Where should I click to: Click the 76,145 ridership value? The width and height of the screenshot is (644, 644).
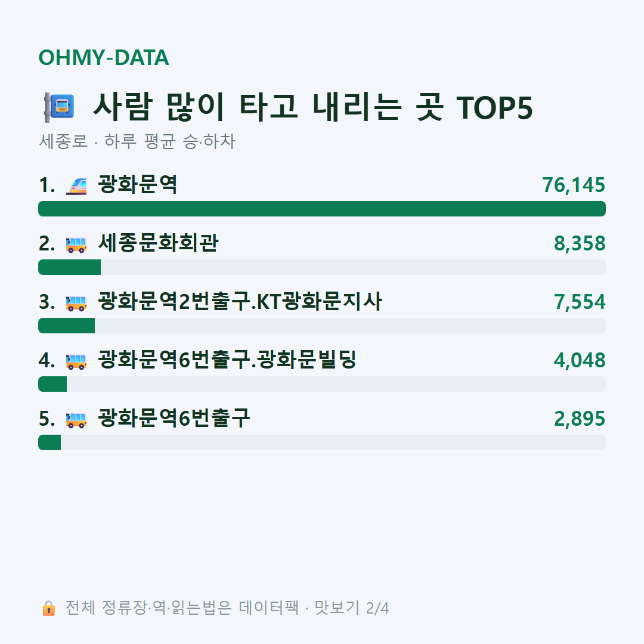click(574, 185)
